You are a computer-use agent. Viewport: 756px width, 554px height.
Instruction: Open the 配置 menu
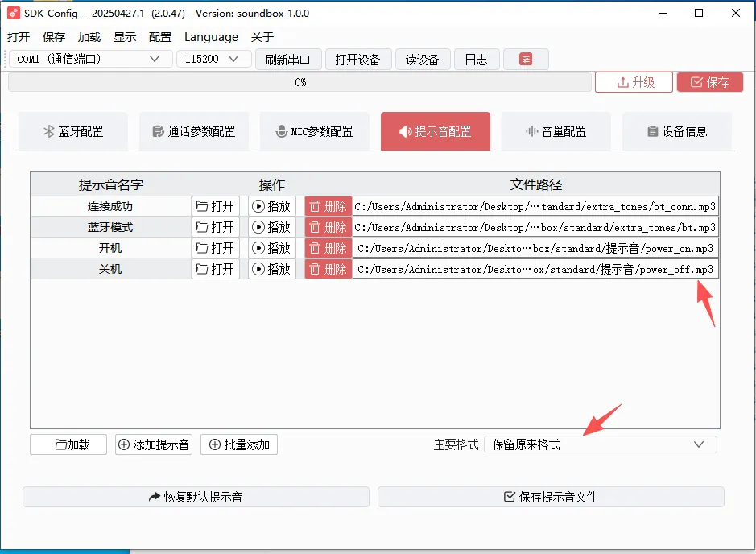click(160, 37)
